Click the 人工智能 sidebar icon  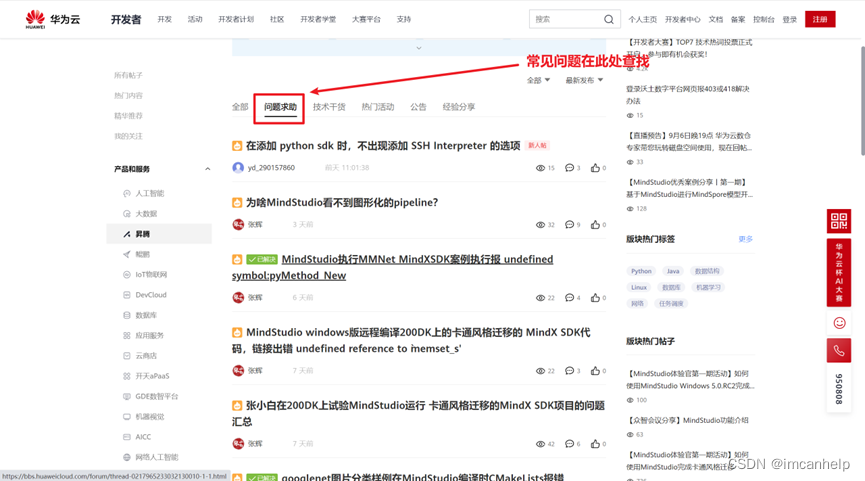coord(127,194)
